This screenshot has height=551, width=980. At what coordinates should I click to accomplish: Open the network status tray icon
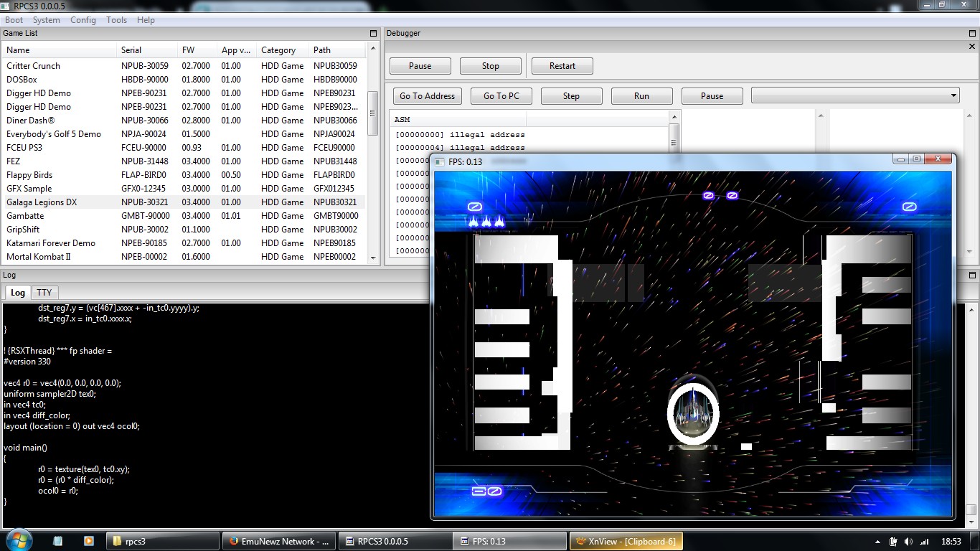(923, 542)
